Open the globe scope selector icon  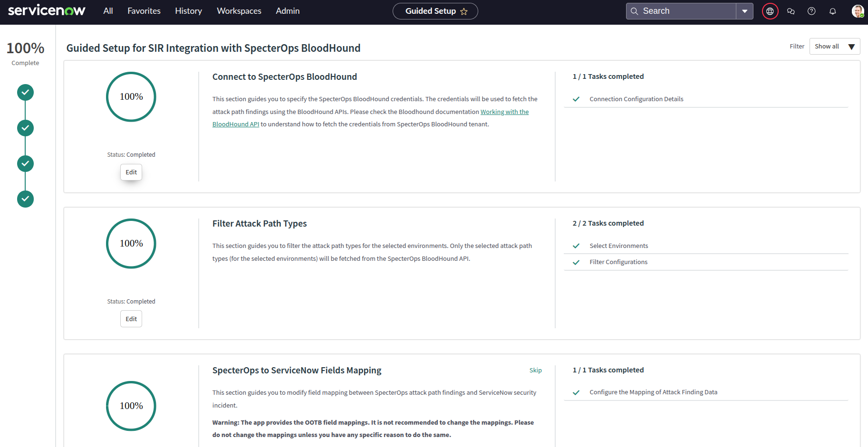[770, 11]
